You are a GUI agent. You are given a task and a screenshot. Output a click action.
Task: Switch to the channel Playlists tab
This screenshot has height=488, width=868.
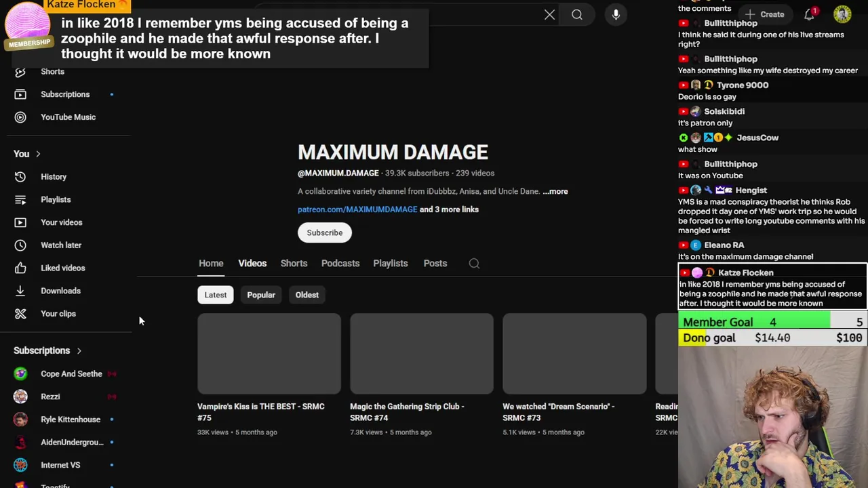[390, 263]
